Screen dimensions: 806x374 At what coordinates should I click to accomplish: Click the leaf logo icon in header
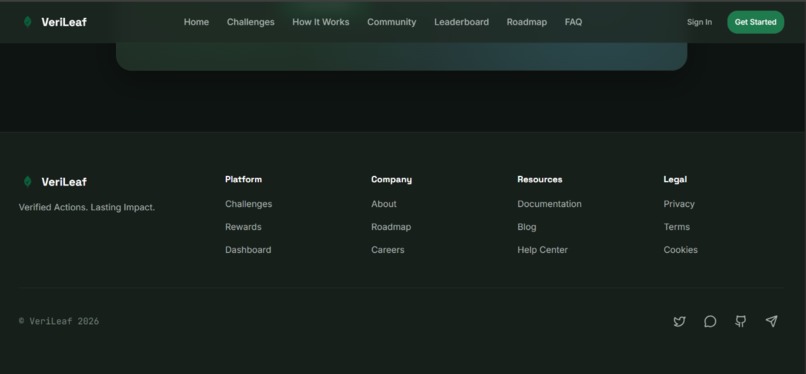(x=28, y=22)
